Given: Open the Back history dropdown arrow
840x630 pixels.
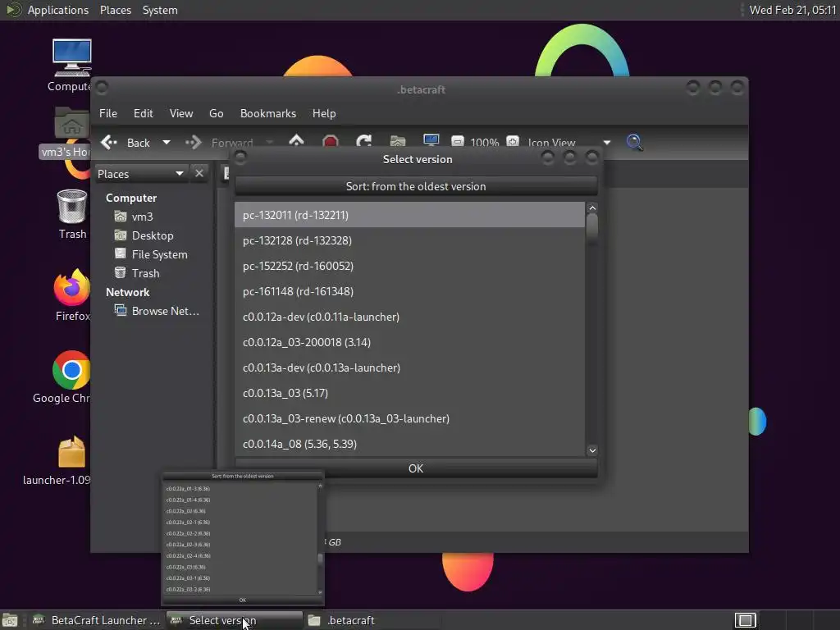Looking at the screenshot, I should tap(166, 143).
